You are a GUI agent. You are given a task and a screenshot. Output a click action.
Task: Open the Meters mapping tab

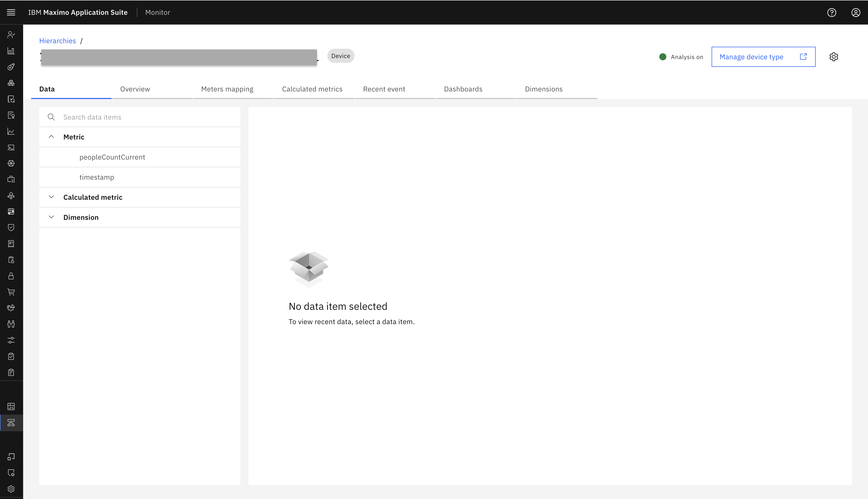point(233,89)
